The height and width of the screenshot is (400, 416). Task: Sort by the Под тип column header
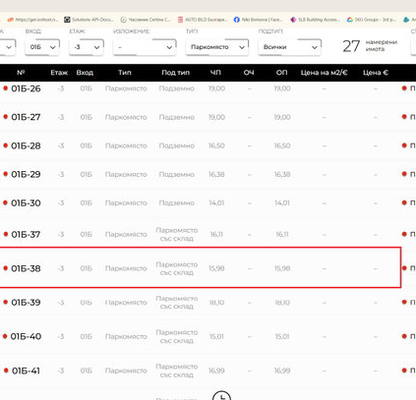tap(175, 72)
